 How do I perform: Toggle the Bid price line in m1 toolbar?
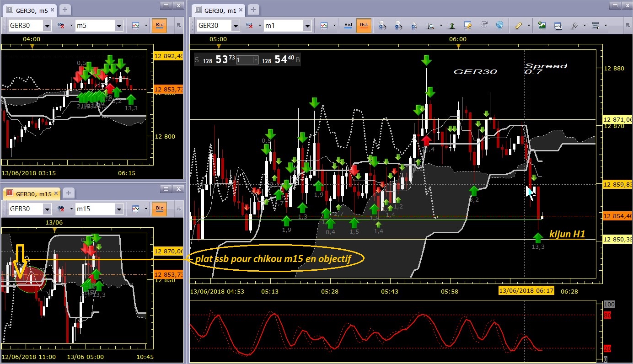tap(348, 26)
